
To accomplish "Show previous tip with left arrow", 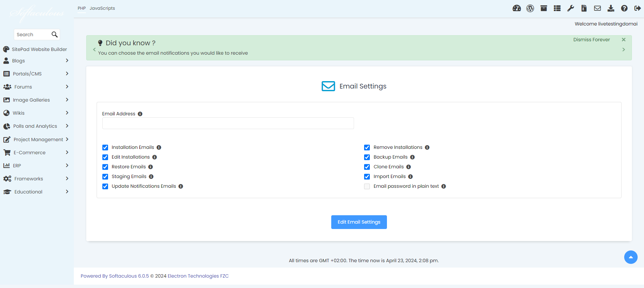I will pos(94,50).
